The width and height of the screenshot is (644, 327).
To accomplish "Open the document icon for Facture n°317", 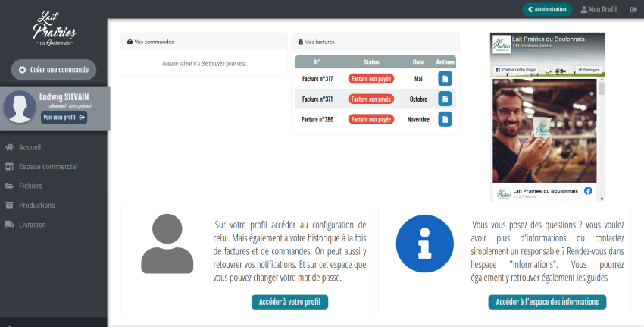I will point(445,78).
